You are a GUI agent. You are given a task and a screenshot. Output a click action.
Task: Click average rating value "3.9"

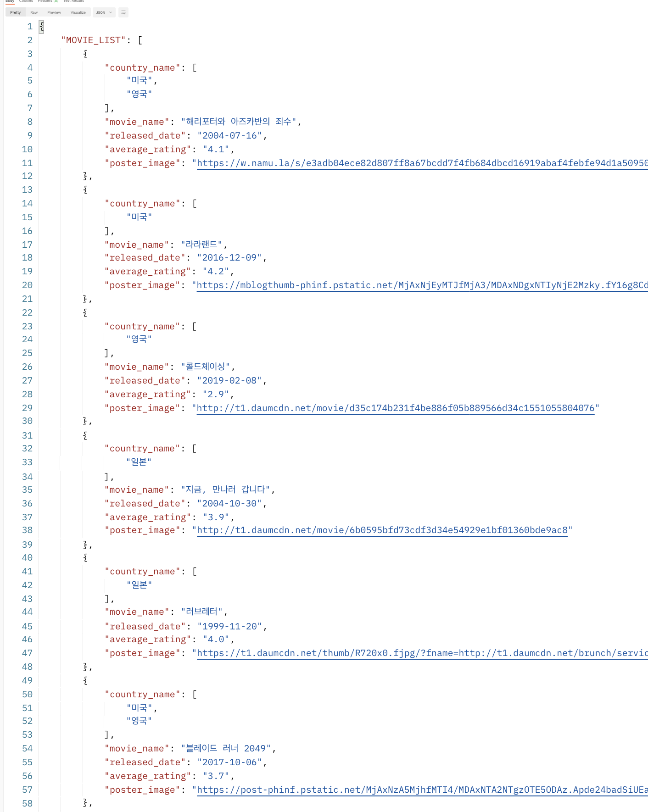pos(216,517)
